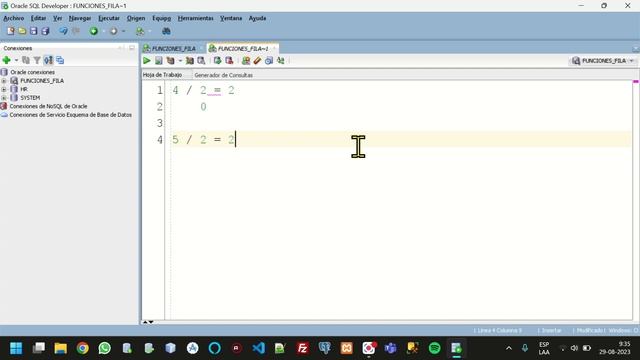640x360 pixels.
Task: Click line 1 text '4 / 2 = 2'
Action: 203,90
